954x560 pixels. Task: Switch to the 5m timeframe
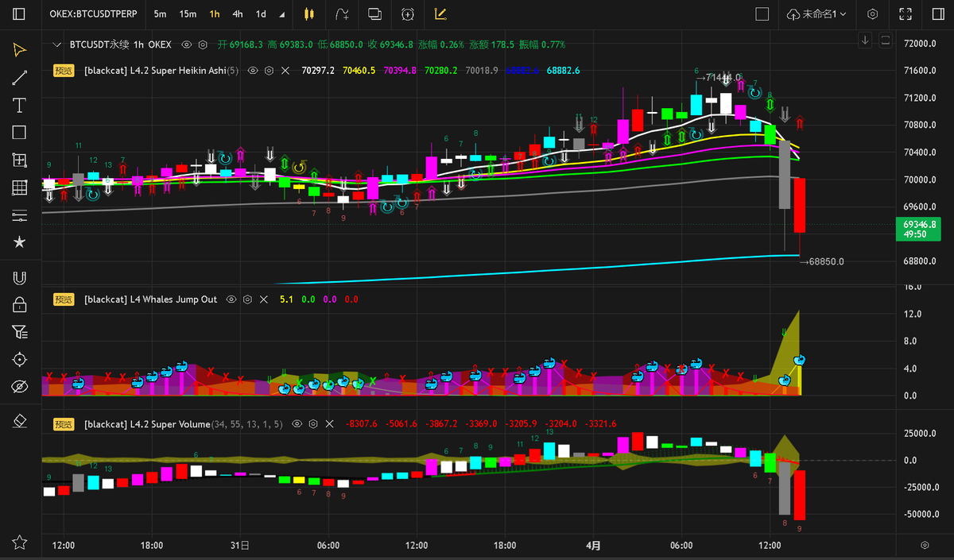pos(161,14)
